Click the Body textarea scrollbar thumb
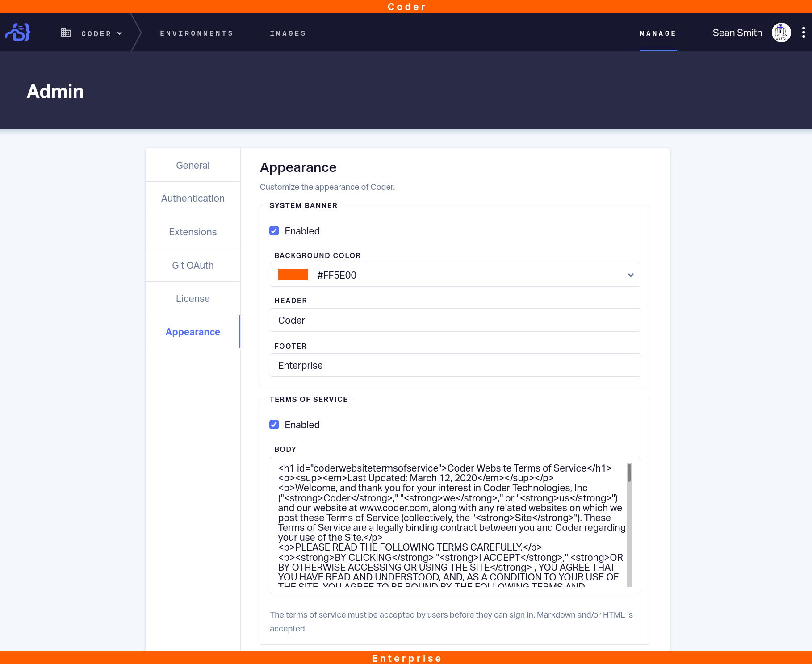Viewport: 812px width, 664px height. pos(629,472)
